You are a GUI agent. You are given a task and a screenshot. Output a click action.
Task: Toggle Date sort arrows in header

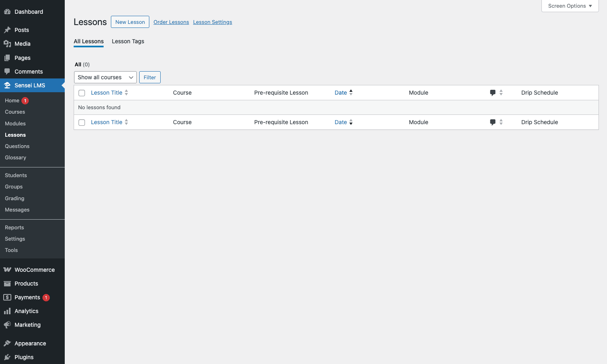tap(351, 93)
